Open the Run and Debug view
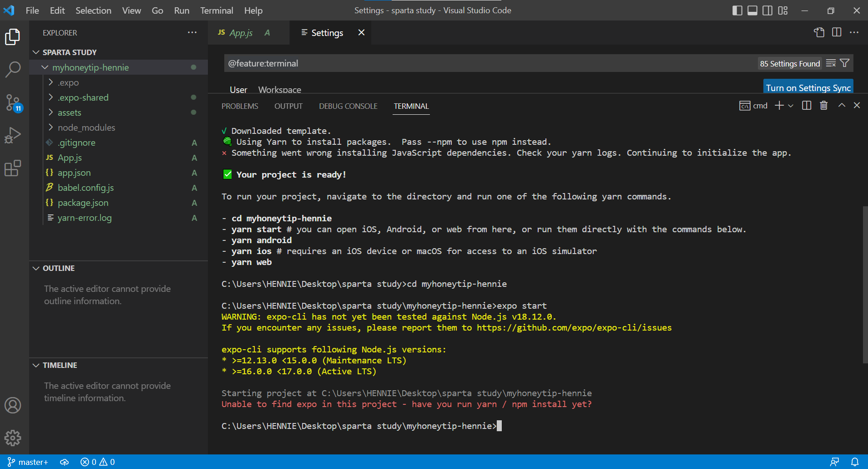 [13, 135]
